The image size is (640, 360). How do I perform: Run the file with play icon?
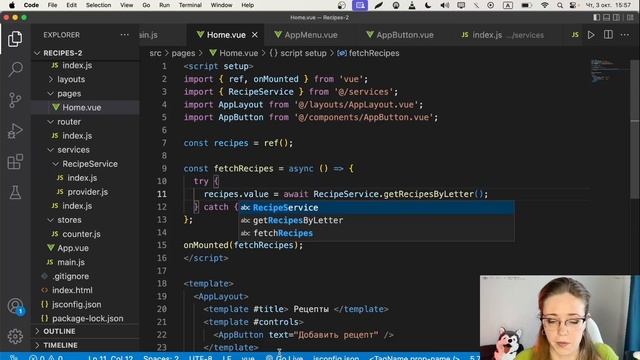click(591, 35)
